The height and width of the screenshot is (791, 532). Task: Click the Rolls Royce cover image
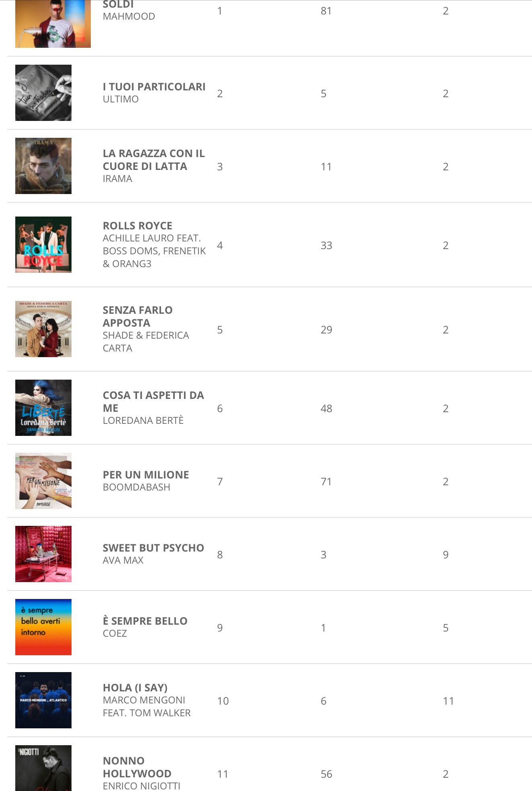click(x=43, y=245)
